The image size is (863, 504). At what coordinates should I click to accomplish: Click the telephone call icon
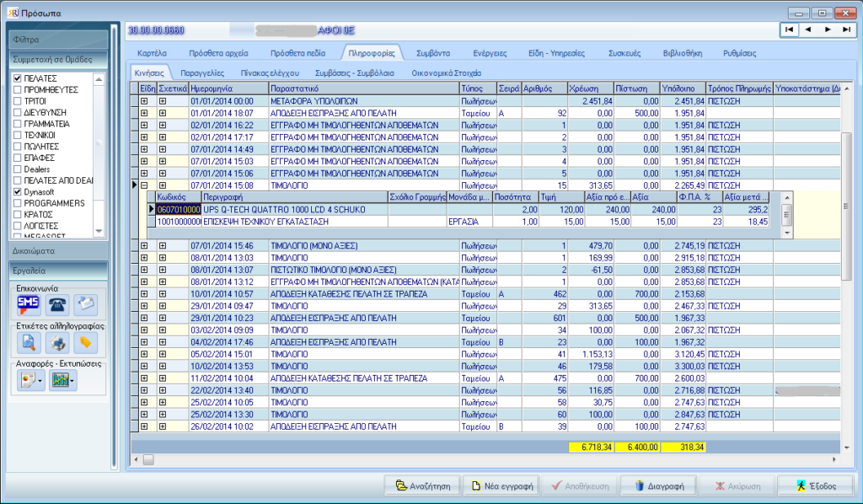(57, 304)
